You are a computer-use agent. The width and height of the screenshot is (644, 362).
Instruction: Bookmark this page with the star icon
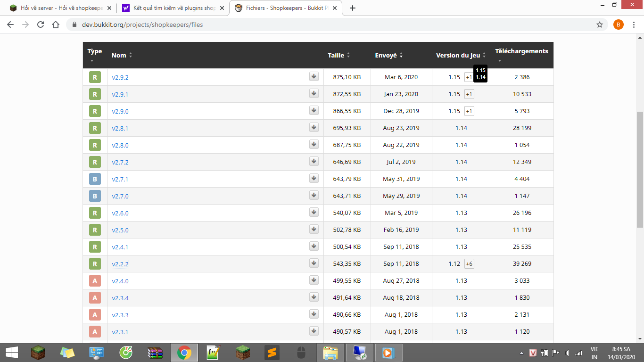[x=600, y=25]
